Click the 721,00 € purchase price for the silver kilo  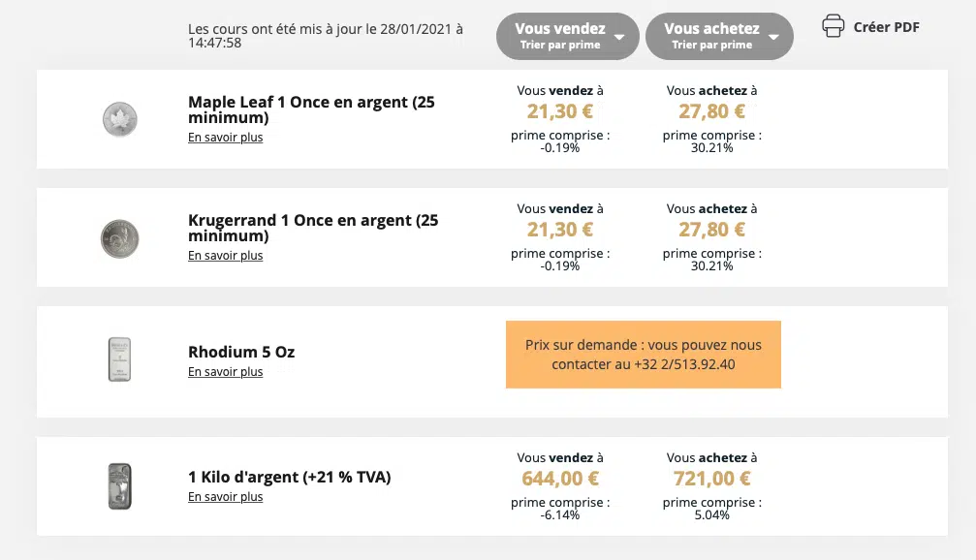point(712,478)
